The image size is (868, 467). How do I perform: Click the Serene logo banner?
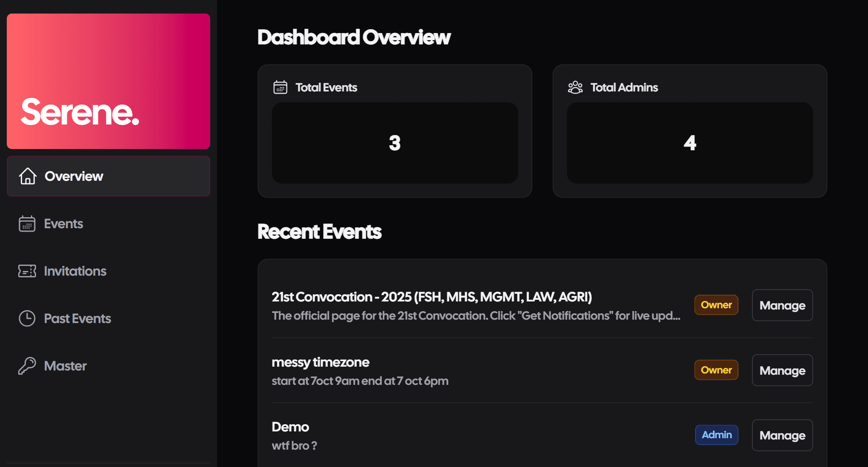click(108, 81)
